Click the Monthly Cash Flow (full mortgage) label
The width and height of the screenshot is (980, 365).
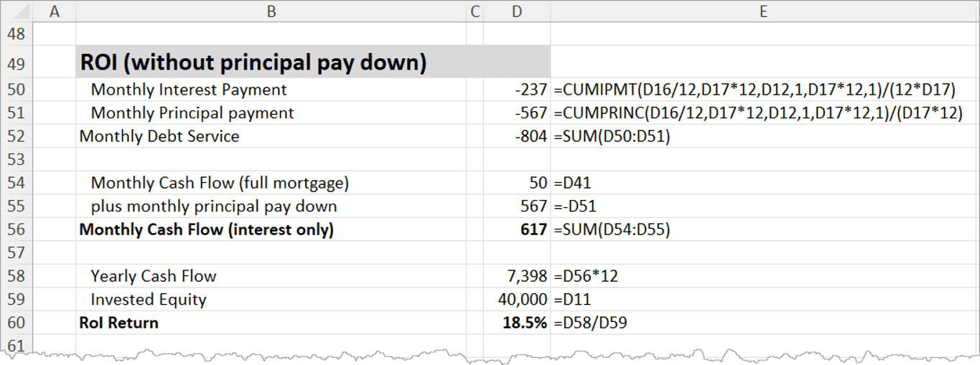coord(220,183)
